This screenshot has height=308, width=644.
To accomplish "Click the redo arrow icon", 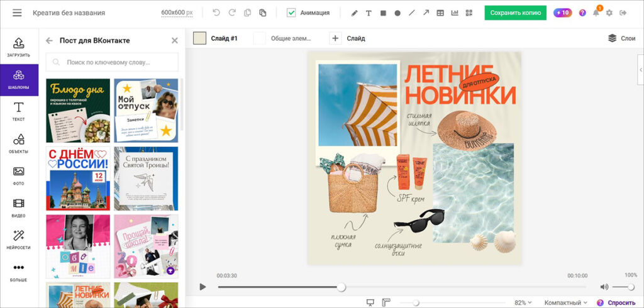I will coord(232,13).
